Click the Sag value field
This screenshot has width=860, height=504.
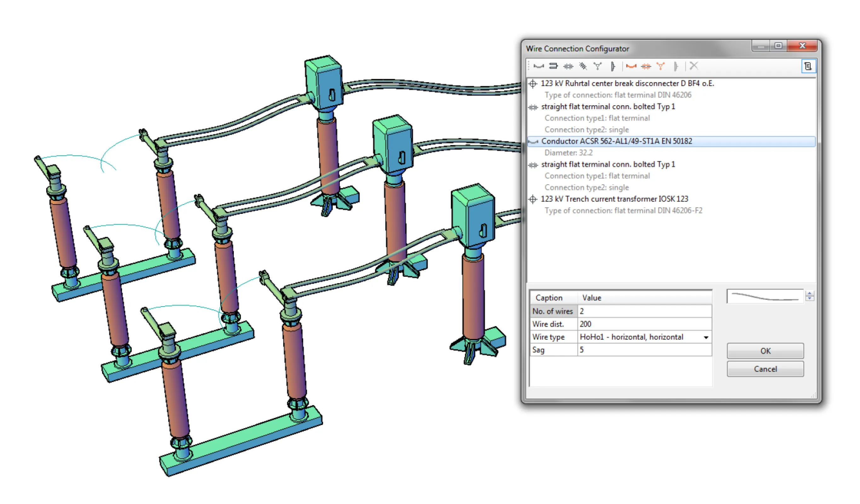[x=644, y=350]
